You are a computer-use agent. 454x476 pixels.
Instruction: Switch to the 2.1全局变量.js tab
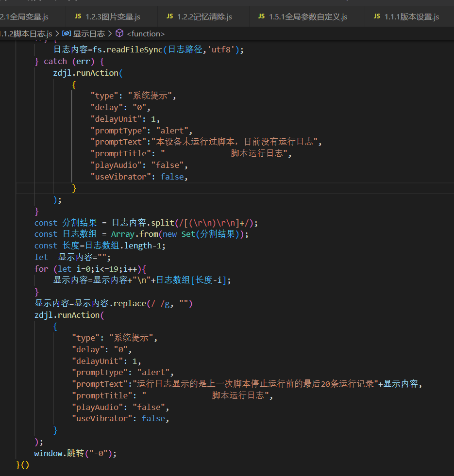pos(24,16)
